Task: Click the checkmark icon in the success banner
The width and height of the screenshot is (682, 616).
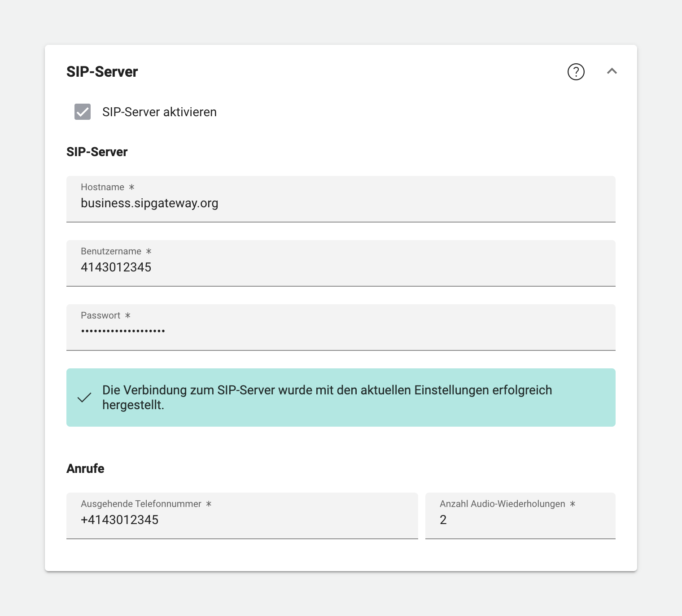Action: [84, 397]
